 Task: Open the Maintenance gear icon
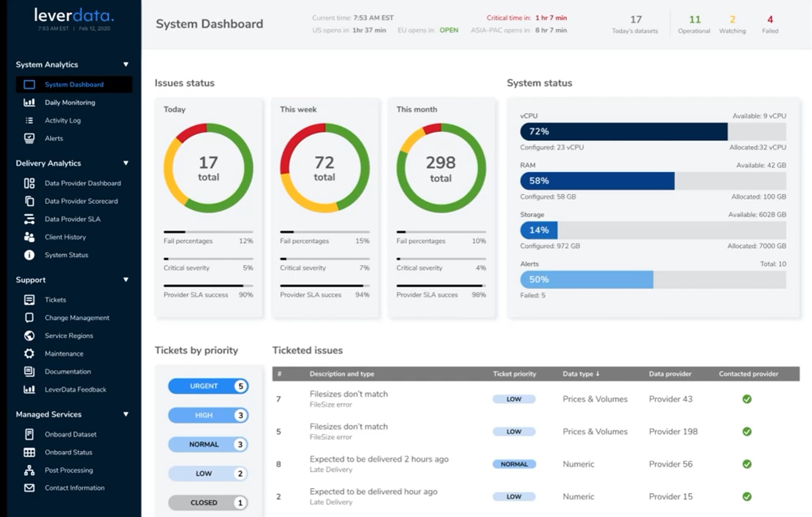pos(30,353)
